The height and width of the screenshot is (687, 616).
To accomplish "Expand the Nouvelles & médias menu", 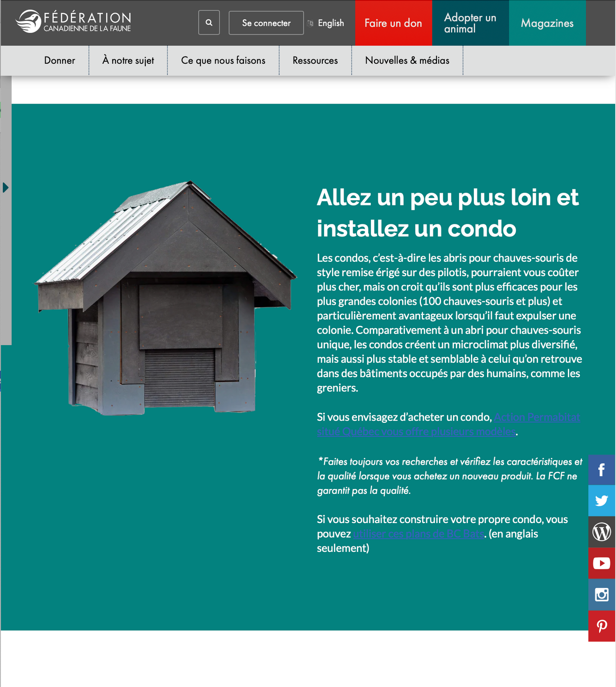I will [x=407, y=60].
